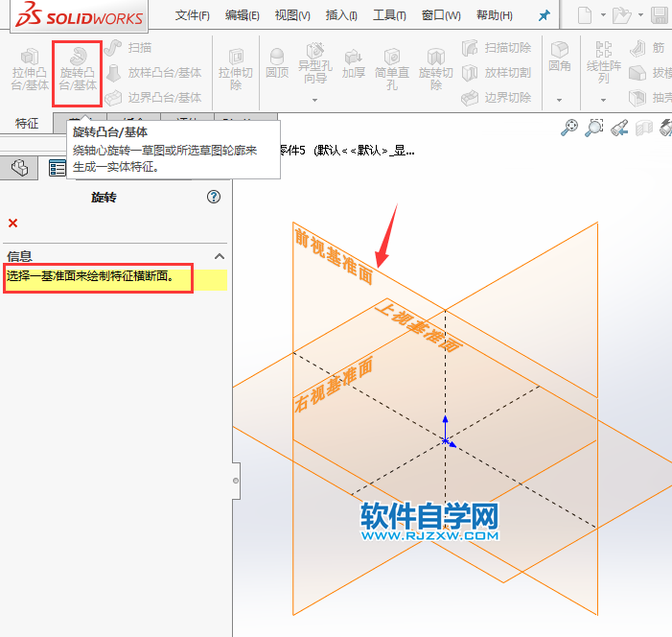Screen dimensions: 672x637
Task: Click the New document icon
Action: pyautogui.click(x=585, y=15)
